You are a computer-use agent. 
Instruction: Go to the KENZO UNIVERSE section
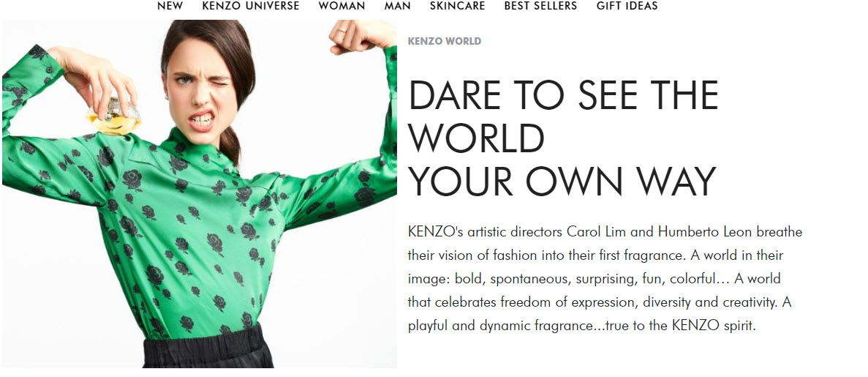pos(250,6)
